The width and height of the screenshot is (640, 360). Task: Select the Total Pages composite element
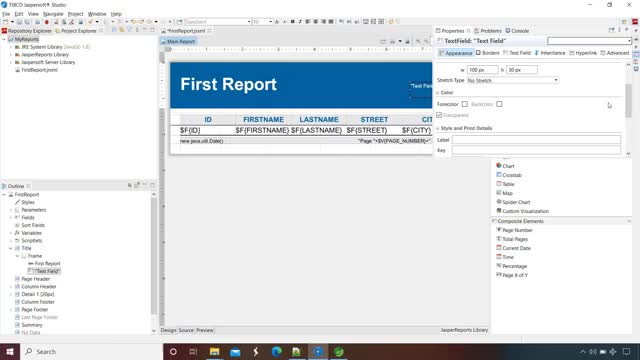coord(511,239)
